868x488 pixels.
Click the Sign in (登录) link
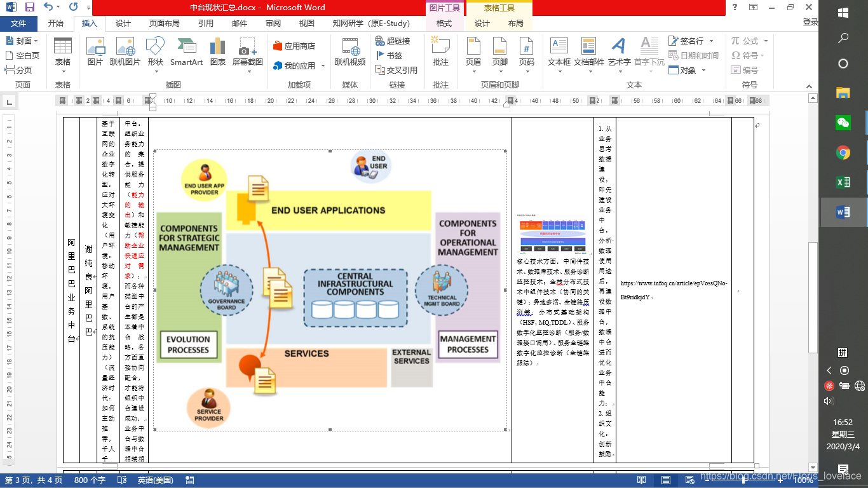click(x=811, y=22)
